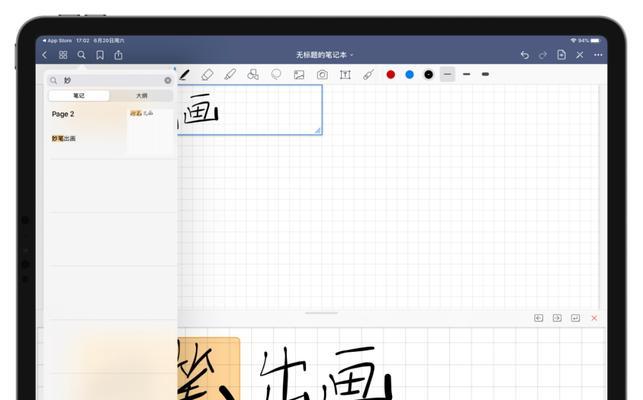Select the Pen tool
This screenshot has width=643, height=400.
(185, 75)
